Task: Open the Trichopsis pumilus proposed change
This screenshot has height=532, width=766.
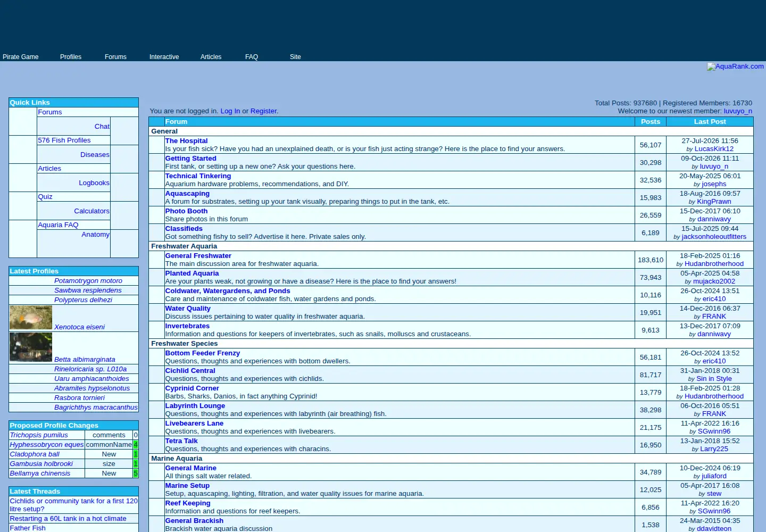Action: pos(39,435)
